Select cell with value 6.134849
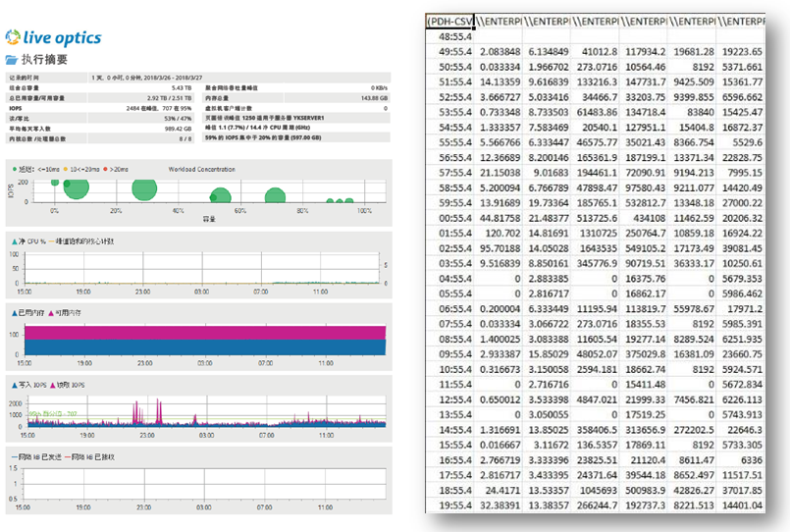The height and width of the screenshot is (532, 790). [547, 52]
